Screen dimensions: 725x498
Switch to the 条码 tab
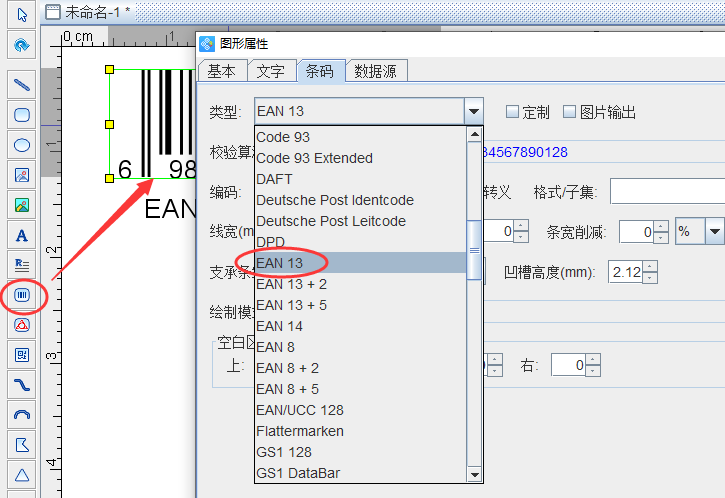[x=320, y=71]
